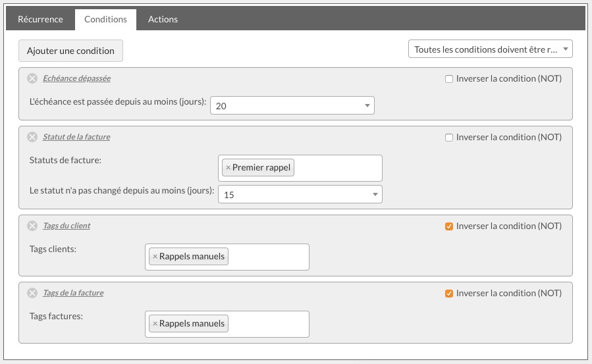This screenshot has height=364, width=592.
Task: Remove the Statut de la facture condition
Action: point(32,137)
